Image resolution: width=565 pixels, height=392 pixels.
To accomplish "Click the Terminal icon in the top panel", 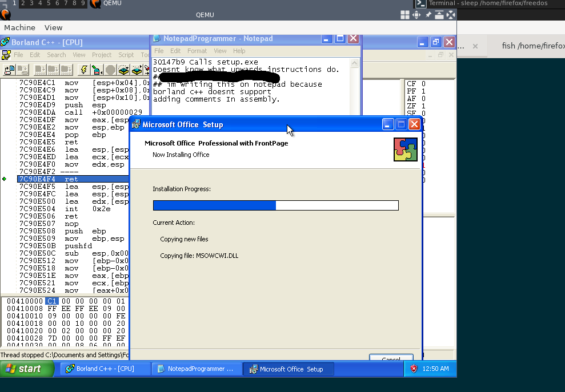I will click(x=421, y=3).
